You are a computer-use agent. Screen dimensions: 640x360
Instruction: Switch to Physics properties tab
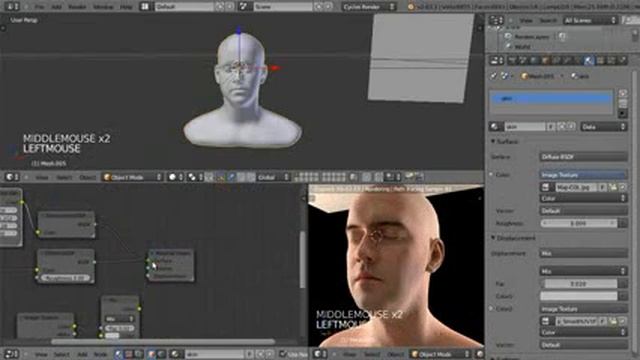tap(622, 60)
